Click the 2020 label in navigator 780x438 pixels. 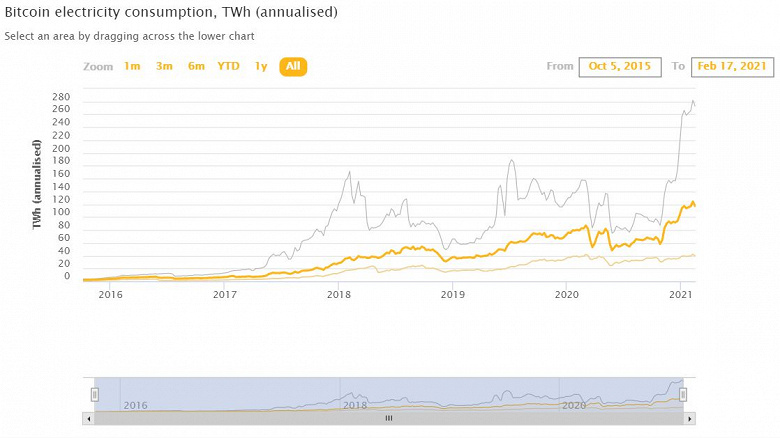(x=573, y=405)
